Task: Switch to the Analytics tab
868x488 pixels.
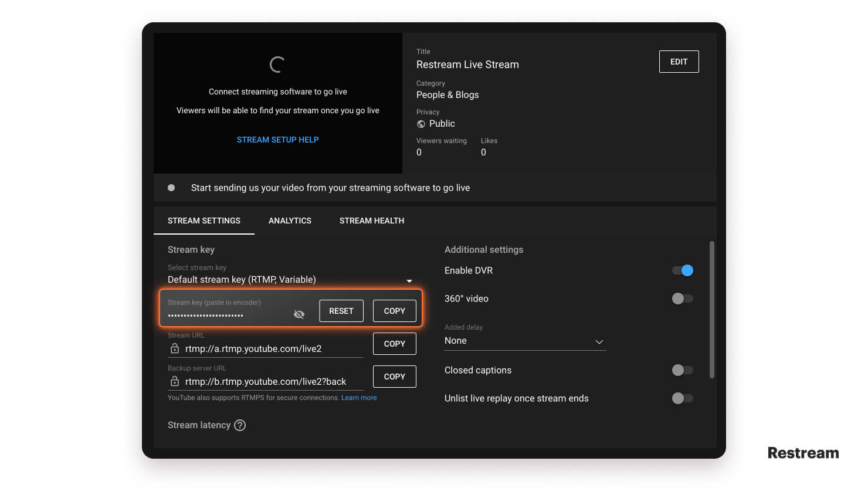Action: pos(290,221)
